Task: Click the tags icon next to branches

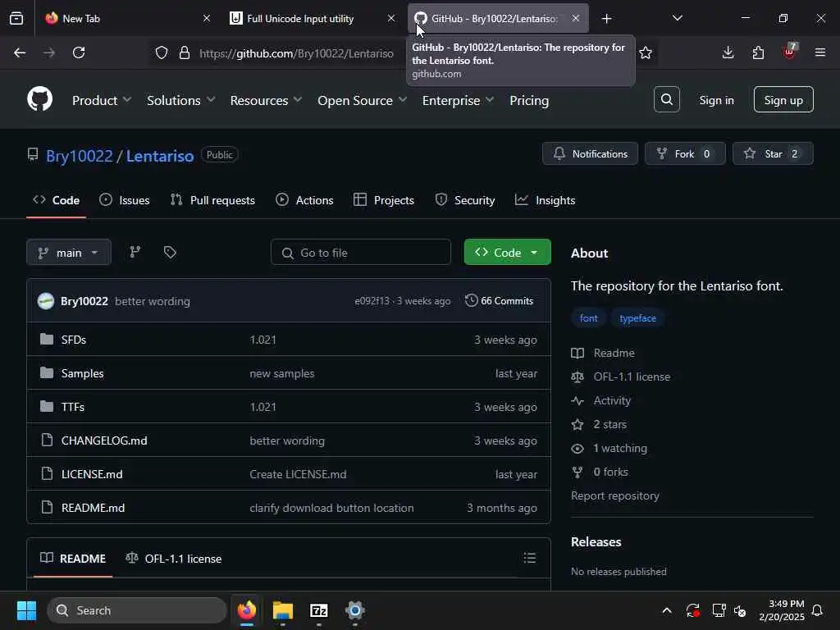Action: [x=170, y=253]
